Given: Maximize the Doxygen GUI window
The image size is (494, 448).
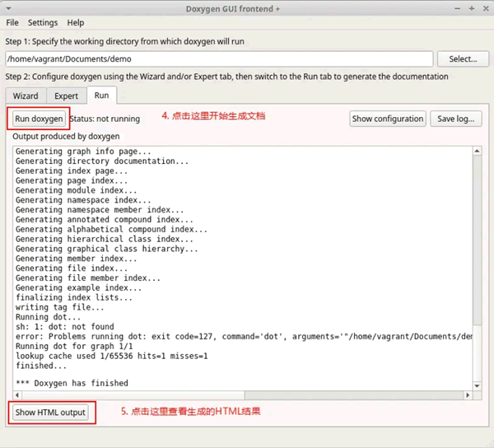Looking at the screenshot, I should tap(472, 9).
